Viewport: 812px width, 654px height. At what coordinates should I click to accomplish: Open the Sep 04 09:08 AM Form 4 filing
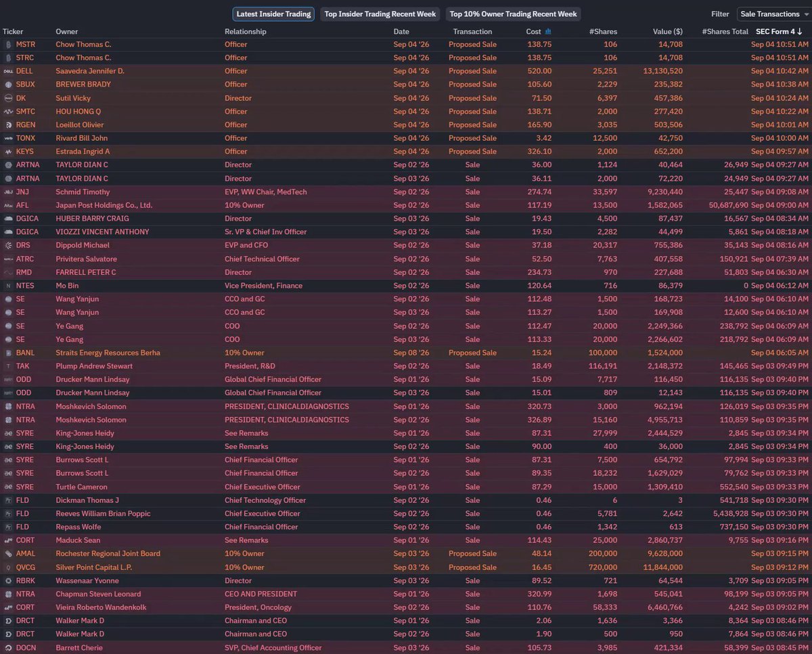click(x=780, y=192)
